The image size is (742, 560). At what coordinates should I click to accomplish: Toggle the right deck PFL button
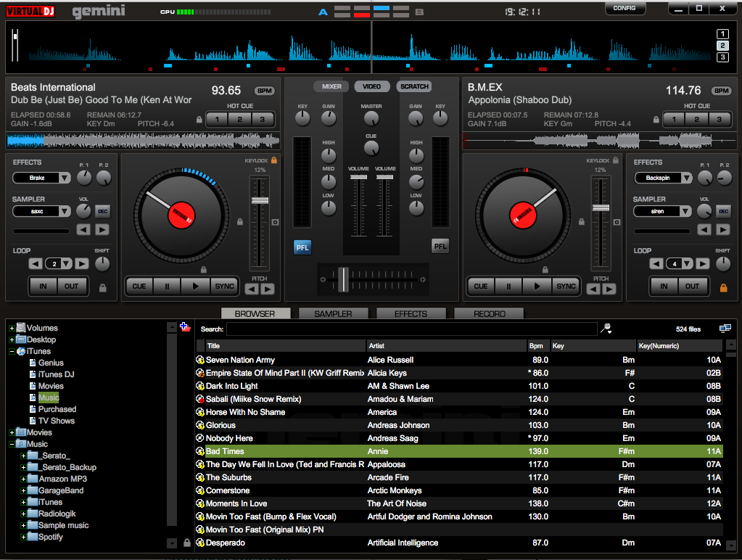pos(440,247)
